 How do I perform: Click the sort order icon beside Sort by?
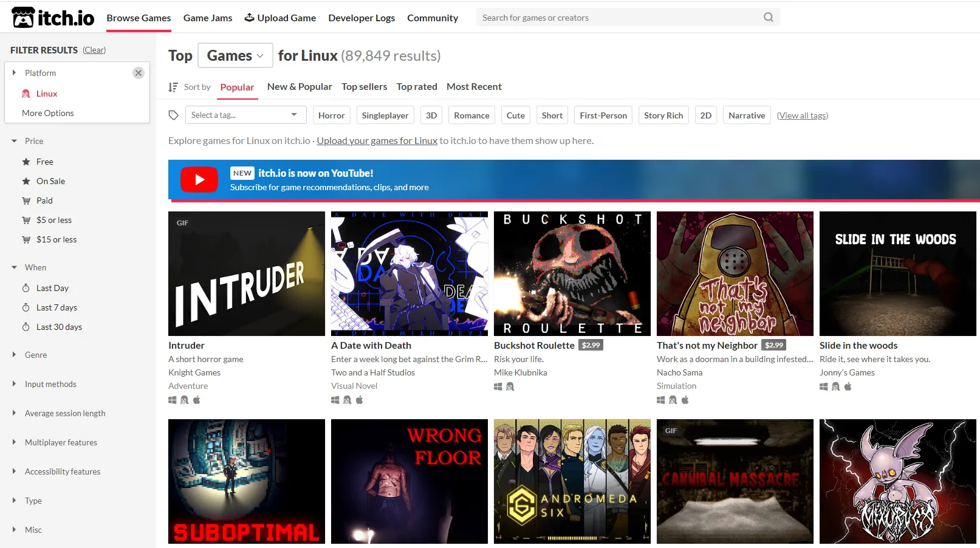[x=173, y=87]
